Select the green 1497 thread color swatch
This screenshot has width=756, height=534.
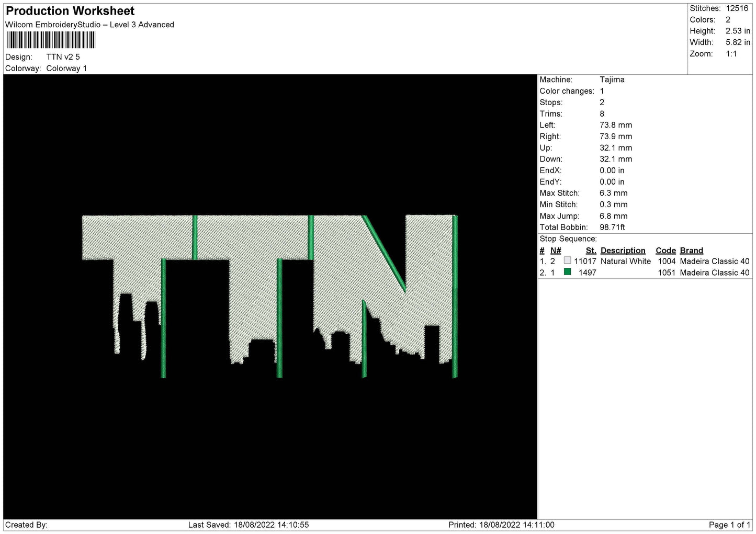click(567, 272)
